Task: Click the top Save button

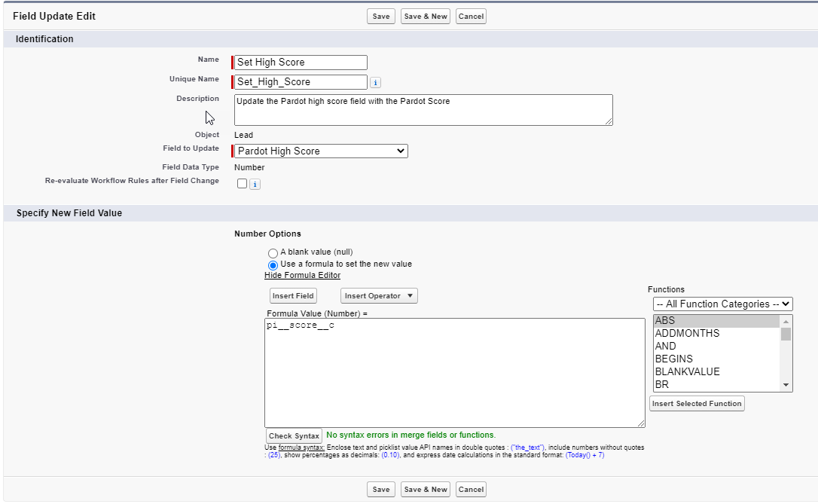Action: [381, 17]
